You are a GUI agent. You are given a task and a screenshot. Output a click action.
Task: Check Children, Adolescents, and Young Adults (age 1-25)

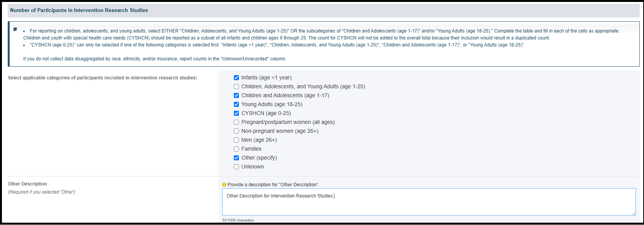point(236,86)
